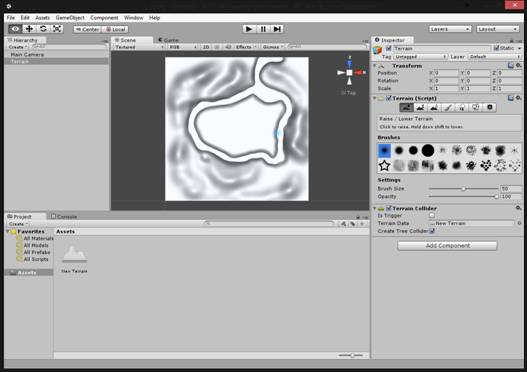Open Transform component help book icon
527x372 pixels.
point(511,66)
